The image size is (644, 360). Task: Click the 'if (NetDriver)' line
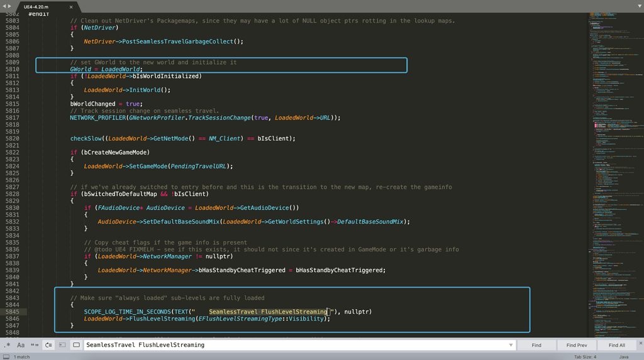coord(94,28)
